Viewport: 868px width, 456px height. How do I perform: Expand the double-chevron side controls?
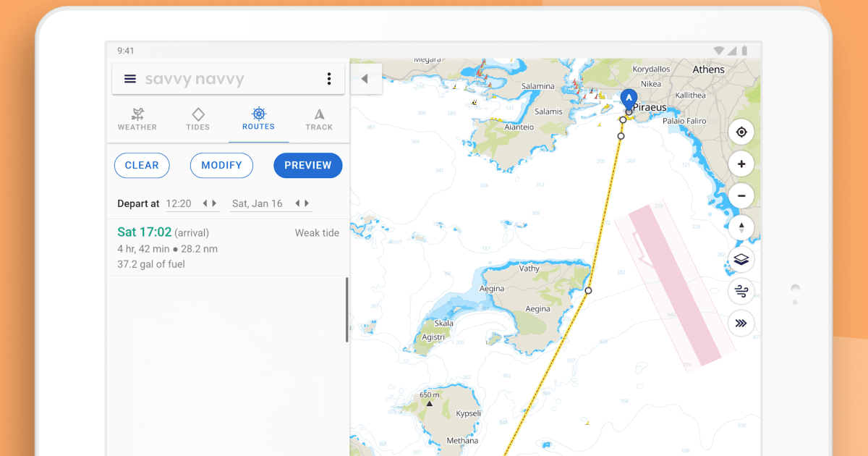pyautogui.click(x=741, y=324)
